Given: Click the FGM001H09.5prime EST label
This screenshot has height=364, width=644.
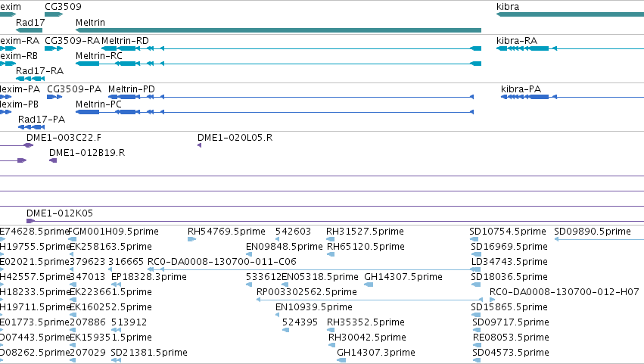Looking at the screenshot, I should 114,232.
